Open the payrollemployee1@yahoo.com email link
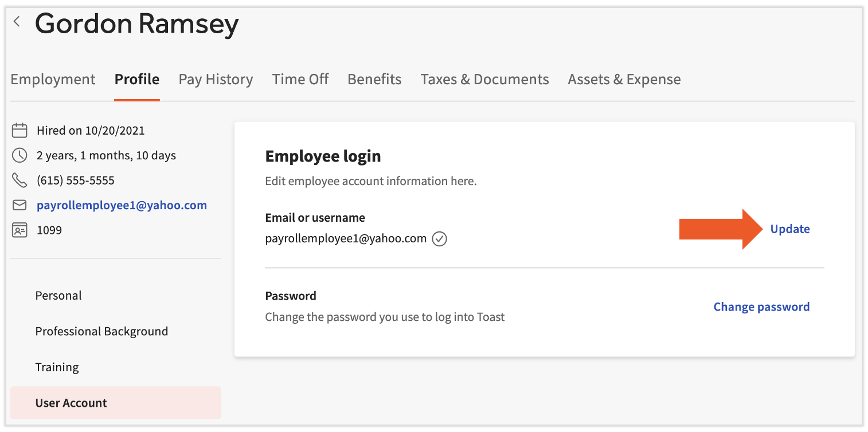Screen dimensions: 868x432 click(x=122, y=205)
